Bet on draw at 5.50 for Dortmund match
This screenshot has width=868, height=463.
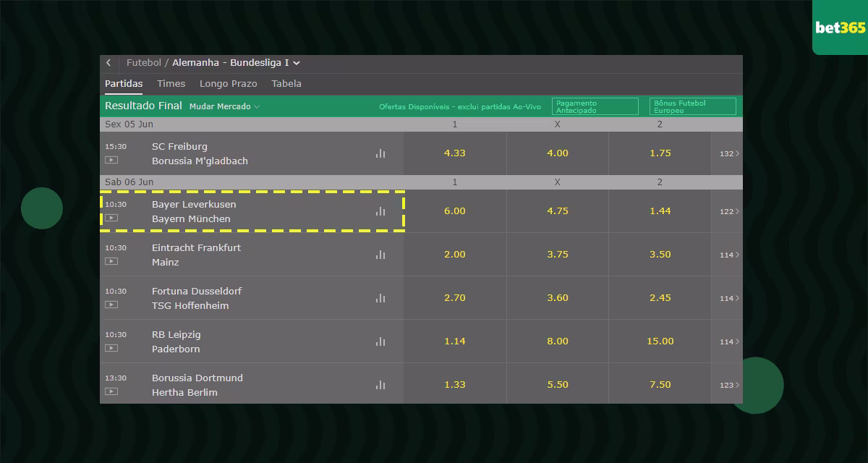pyautogui.click(x=558, y=385)
